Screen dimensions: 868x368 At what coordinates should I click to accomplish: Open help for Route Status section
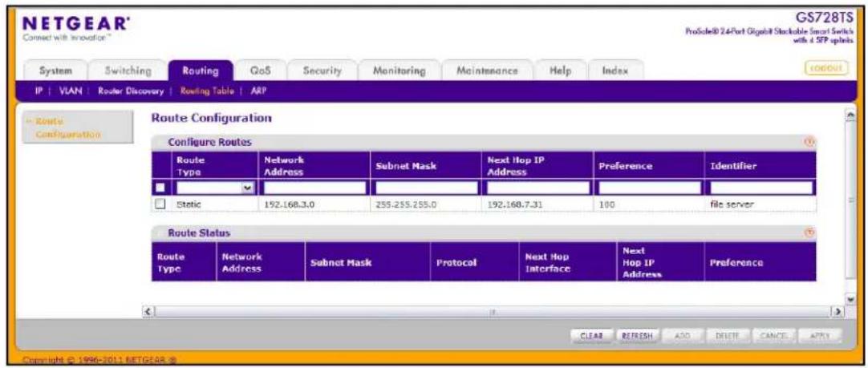point(810,233)
